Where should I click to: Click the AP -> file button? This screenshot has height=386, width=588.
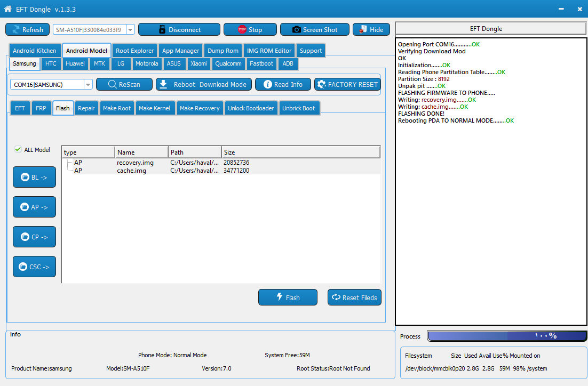pos(35,207)
